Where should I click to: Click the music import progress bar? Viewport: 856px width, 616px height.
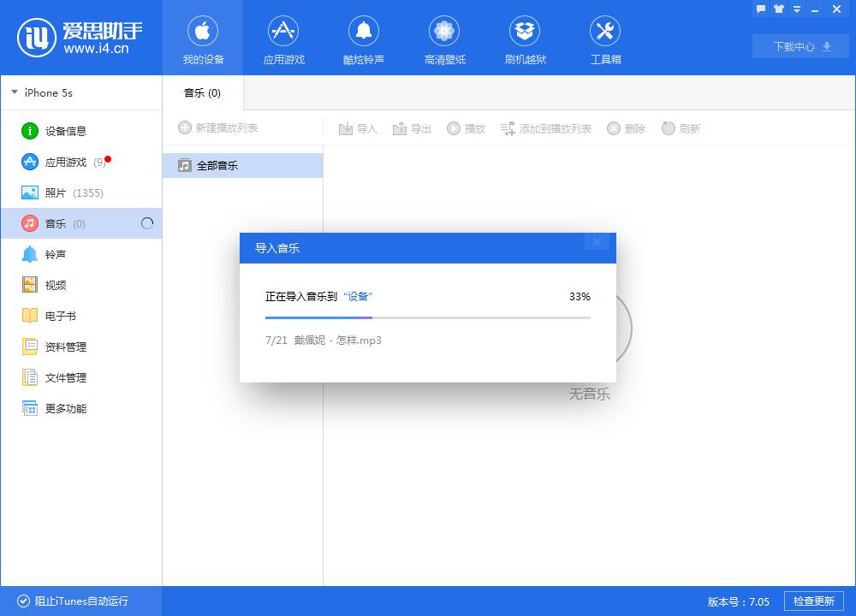coord(427,317)
